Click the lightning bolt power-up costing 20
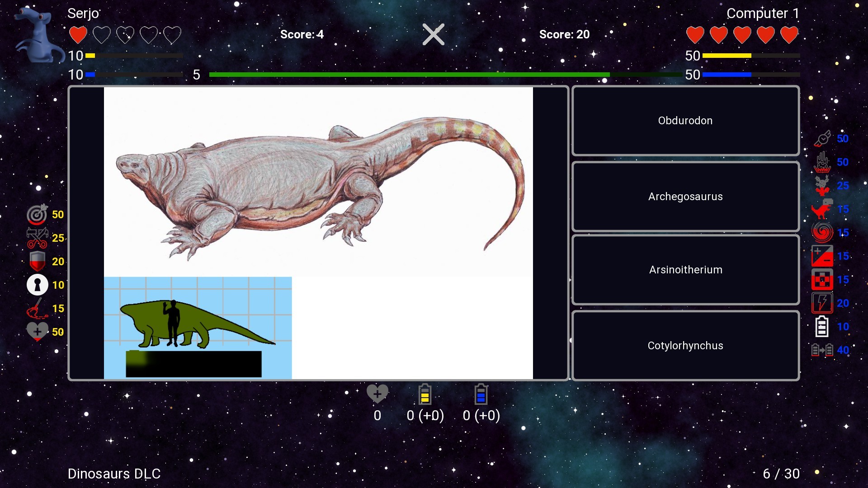 pyautogui.click(x=823, y=303)
